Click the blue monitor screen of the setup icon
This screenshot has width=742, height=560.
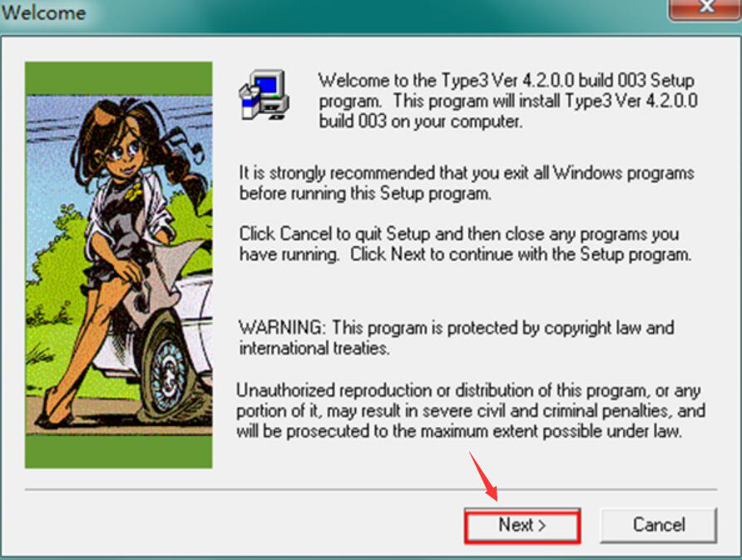(x=266, y=85)
